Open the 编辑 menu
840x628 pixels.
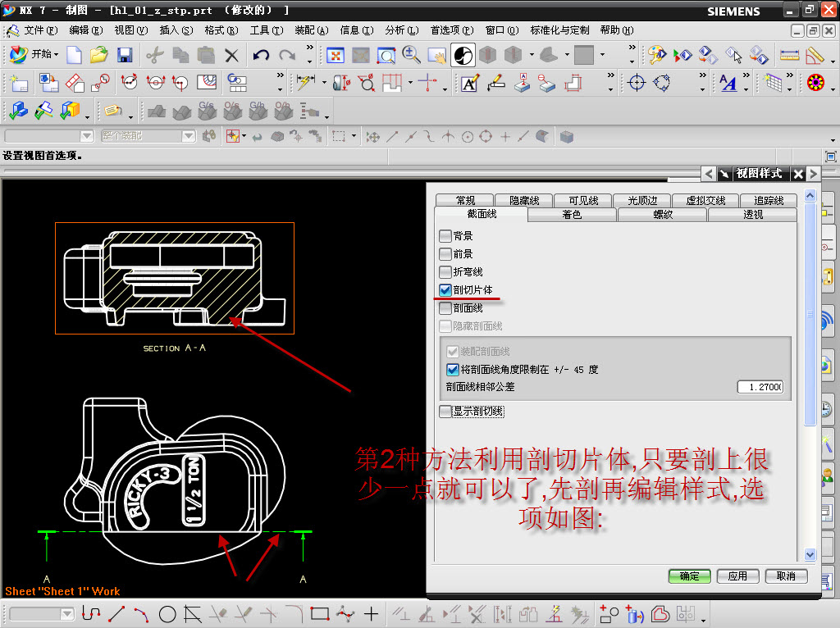(x=85, y=30)
